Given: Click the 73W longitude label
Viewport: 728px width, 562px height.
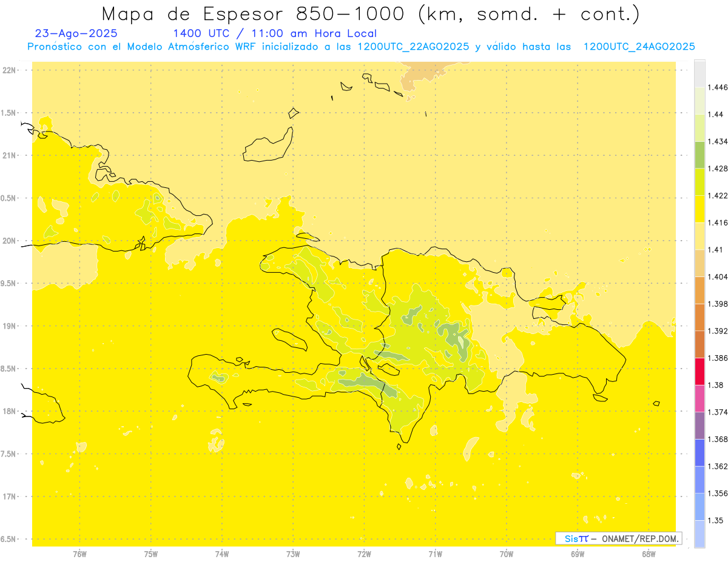Looking at the screenshot, I should [293, 554].
